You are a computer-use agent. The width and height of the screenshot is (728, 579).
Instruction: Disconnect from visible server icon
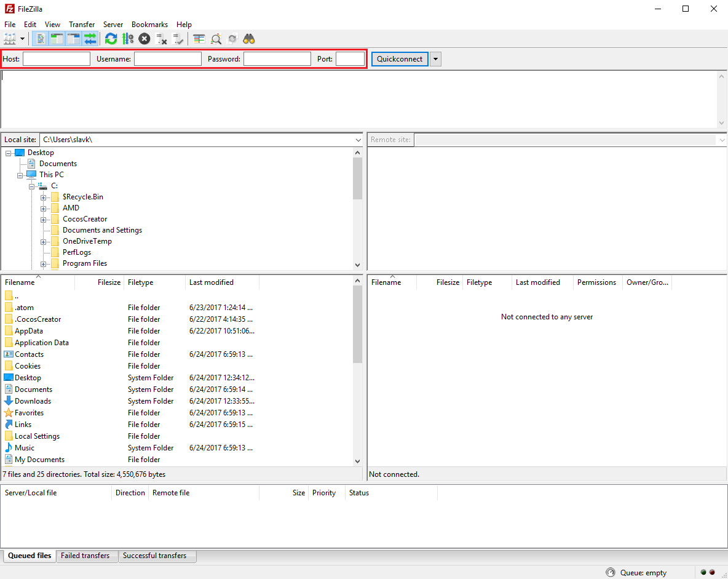point(161,39)
